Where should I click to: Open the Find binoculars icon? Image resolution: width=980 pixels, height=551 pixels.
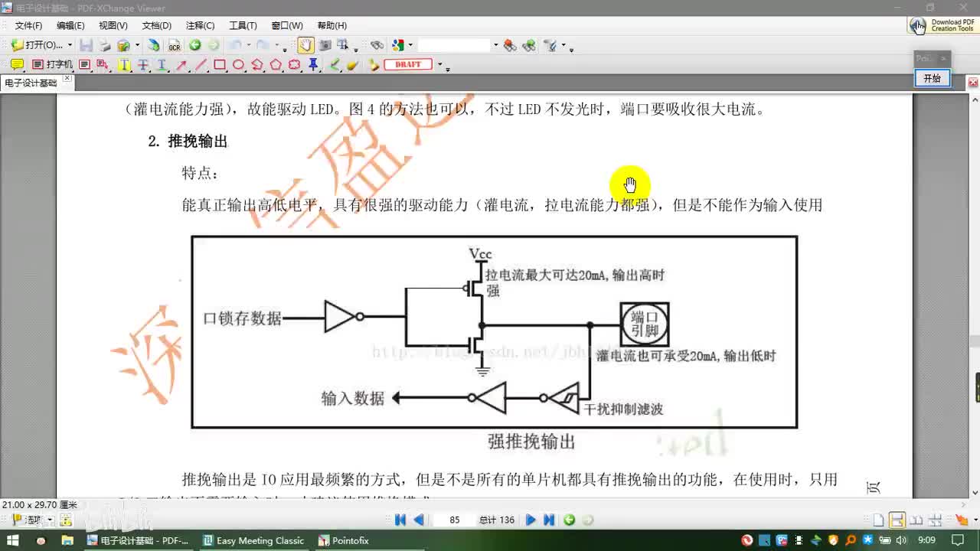[377, 45]
